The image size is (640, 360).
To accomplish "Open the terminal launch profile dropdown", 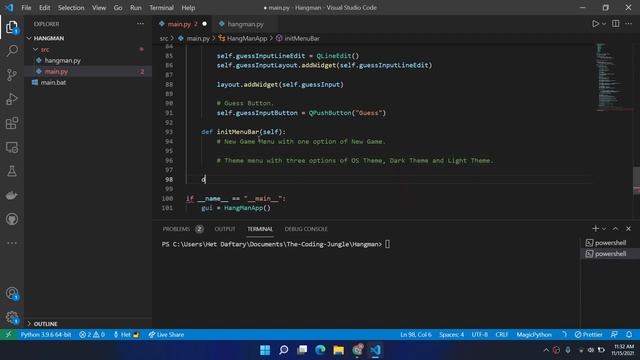I will (x=604, y=229).
